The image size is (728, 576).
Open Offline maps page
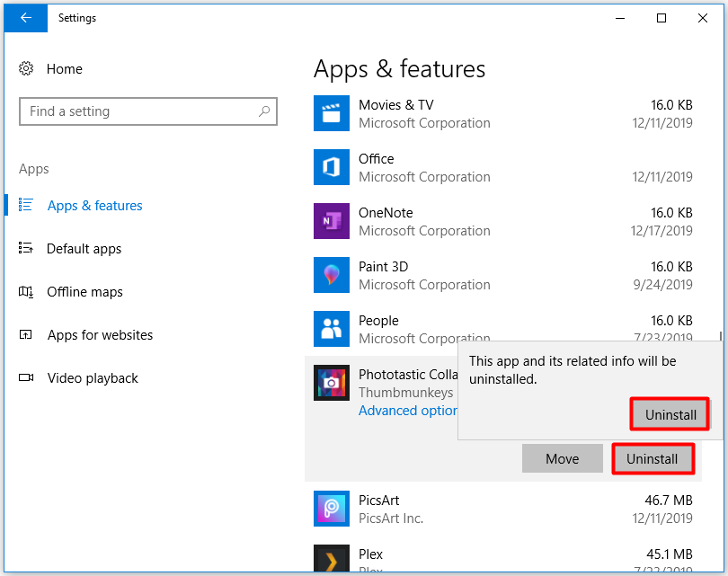point(85,291)
